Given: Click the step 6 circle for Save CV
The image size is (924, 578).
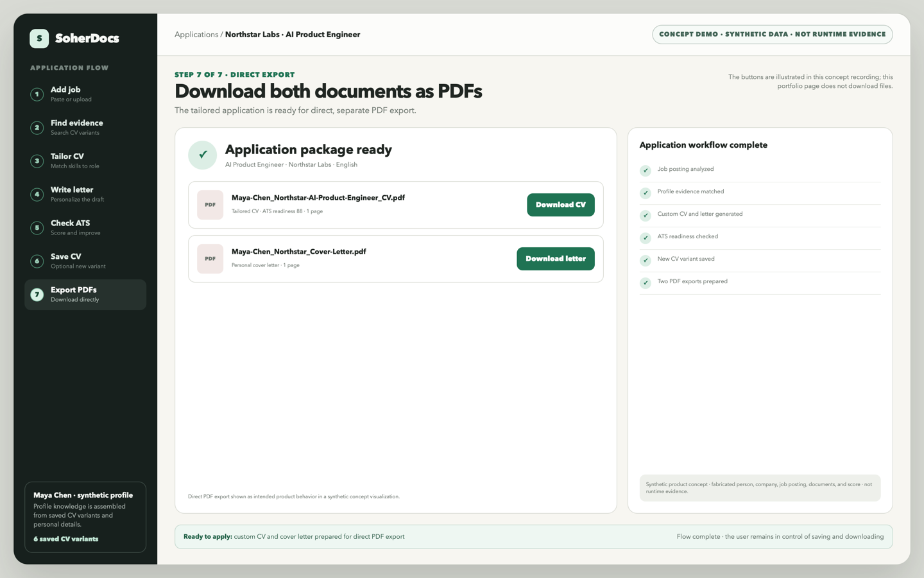Looking at the screenshot, I should (37, 261).
